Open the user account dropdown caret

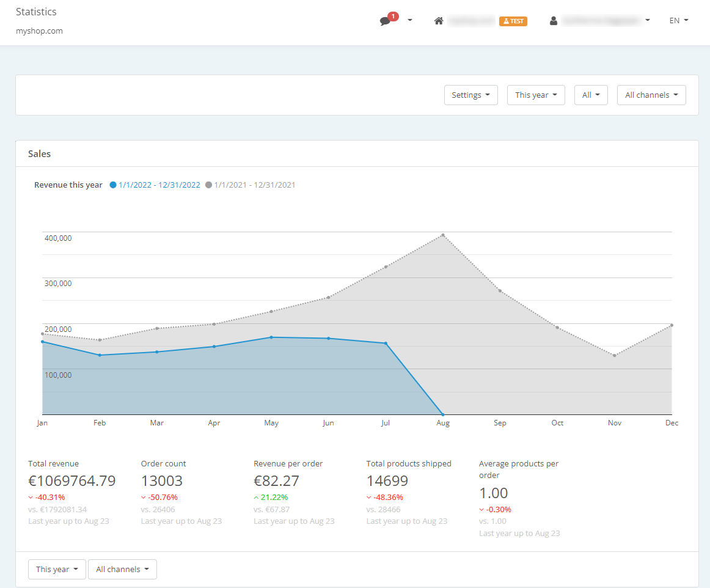coord(648,20)
